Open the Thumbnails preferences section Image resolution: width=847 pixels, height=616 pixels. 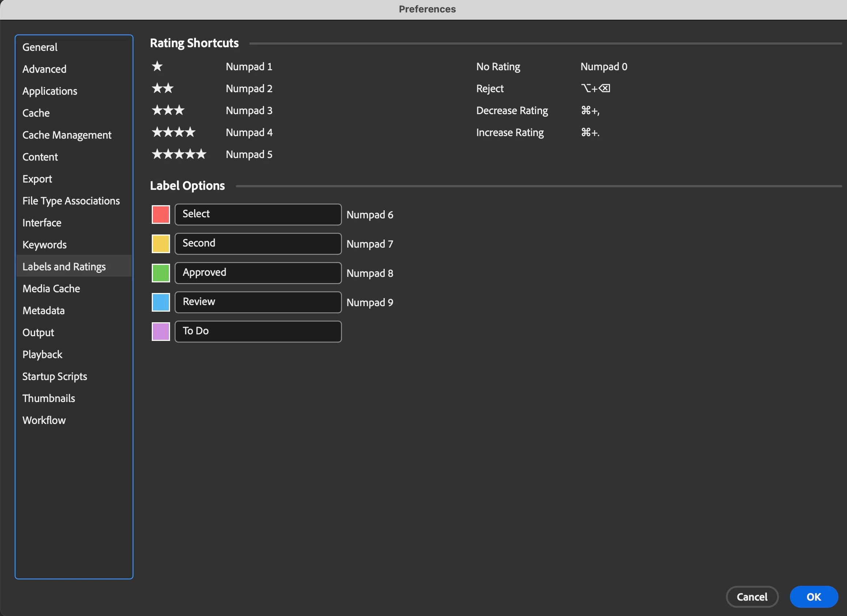49,398
